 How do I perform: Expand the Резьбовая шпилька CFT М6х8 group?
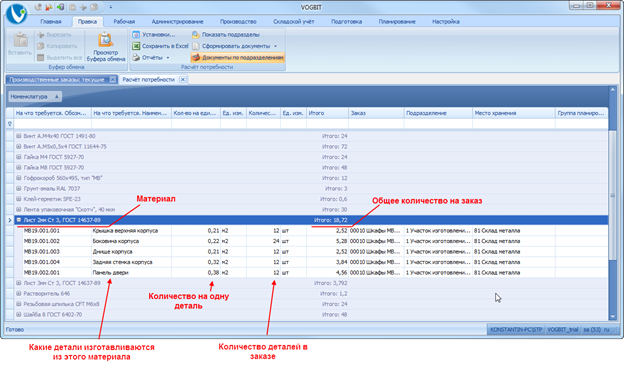pos(19,304)
